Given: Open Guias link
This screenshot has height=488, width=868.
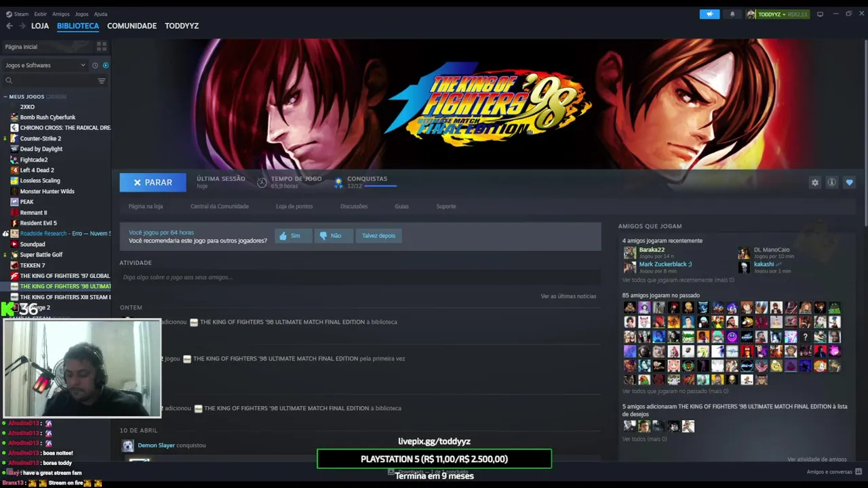Looking at the screenshot, I should [x=401, y=206].
